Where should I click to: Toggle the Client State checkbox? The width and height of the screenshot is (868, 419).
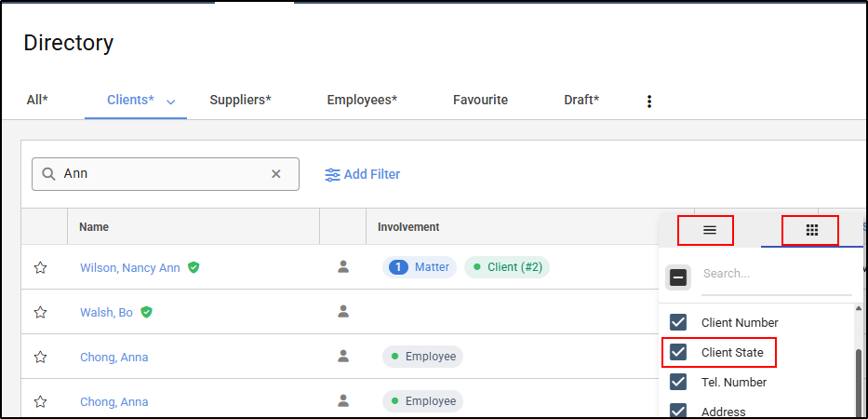(678, 352)
